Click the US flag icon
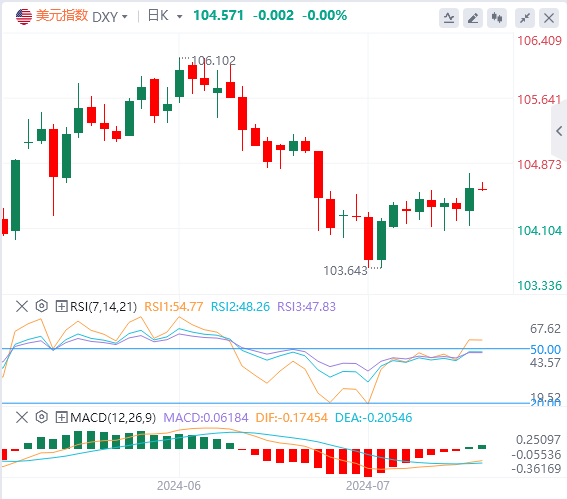This screenshot has height=499, width=567. pos(24,17)
